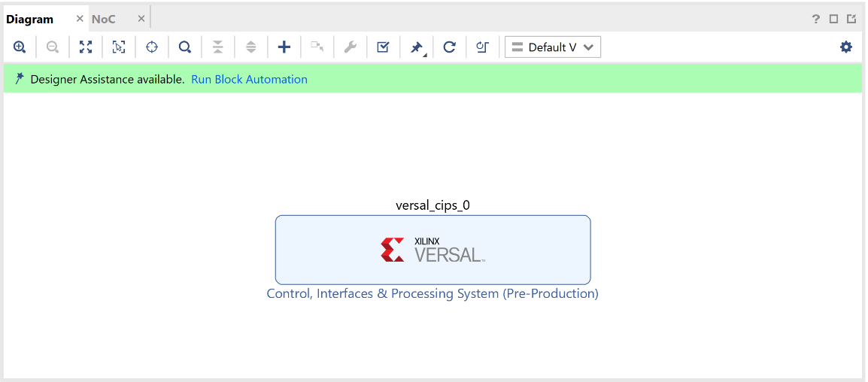
Task: Select the versal_cips_0 block
Action: [432, 250]
